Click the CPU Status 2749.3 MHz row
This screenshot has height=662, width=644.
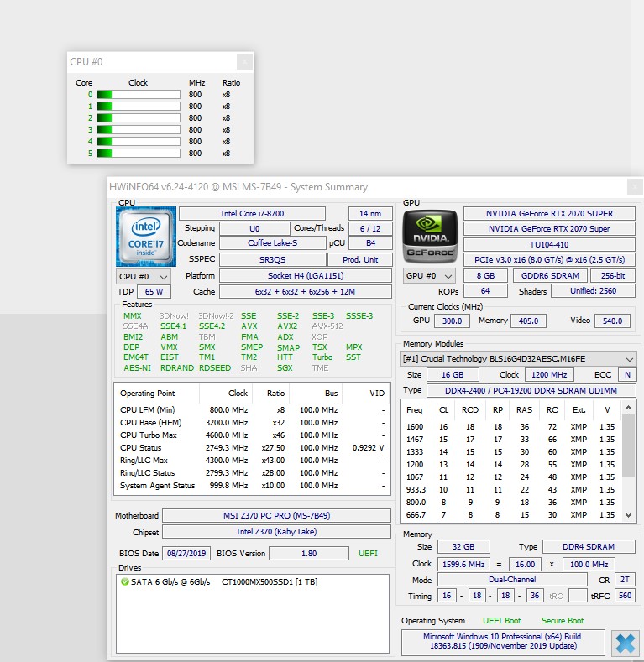pos(252,448)
